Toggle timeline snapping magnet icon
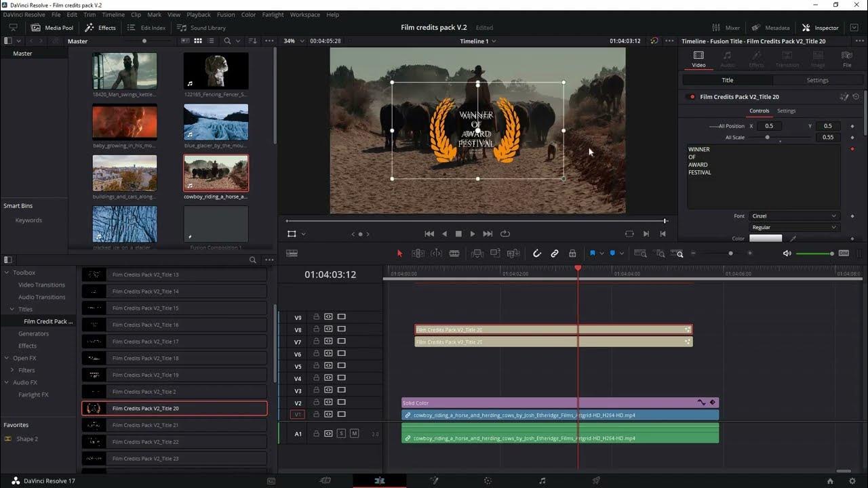The height and width of the screenshot is (488, 868). coord(536,253)
